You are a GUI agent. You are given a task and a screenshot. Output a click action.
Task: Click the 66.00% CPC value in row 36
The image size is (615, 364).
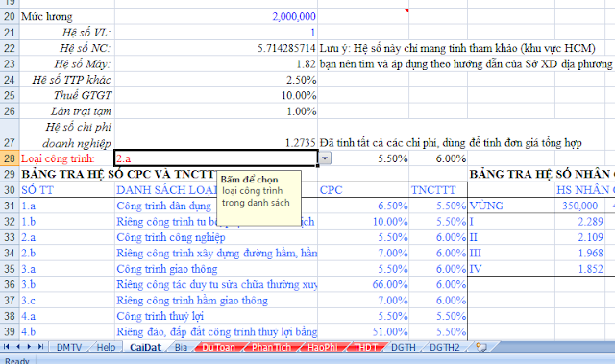pos(390,284)
